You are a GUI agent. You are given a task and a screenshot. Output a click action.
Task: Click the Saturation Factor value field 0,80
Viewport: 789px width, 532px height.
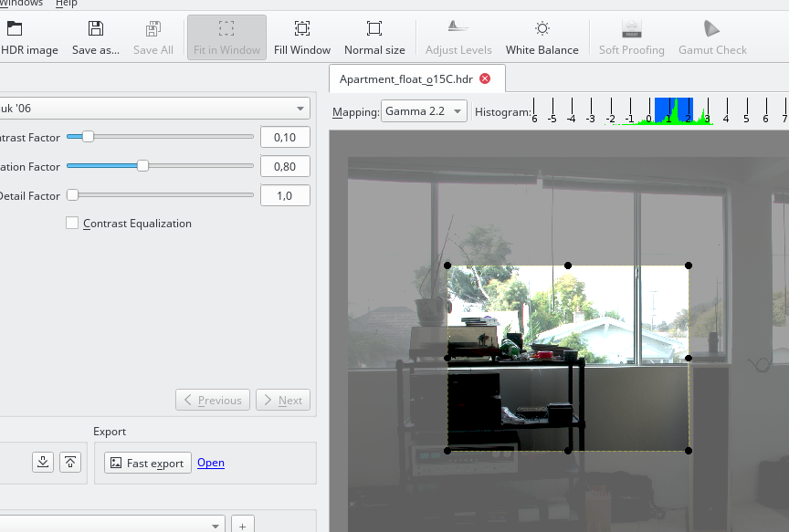point(285,166)
